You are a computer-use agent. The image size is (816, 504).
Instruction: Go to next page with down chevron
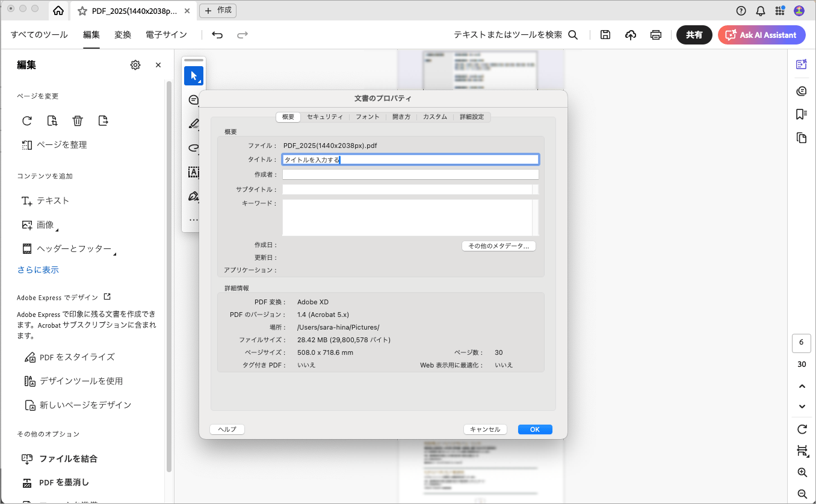click(x=802, y=407)
